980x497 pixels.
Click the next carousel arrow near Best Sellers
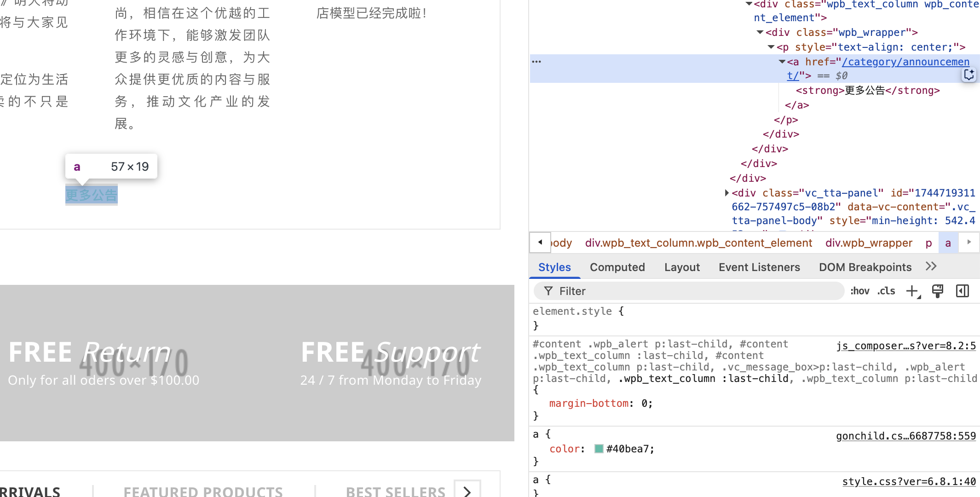[467, 491]
